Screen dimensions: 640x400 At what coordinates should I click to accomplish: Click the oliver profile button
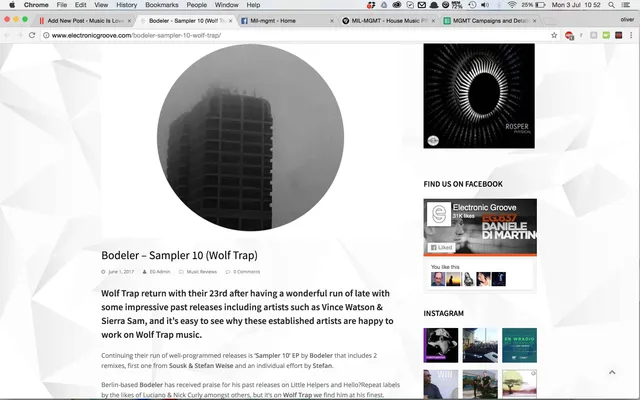[627, 20]
